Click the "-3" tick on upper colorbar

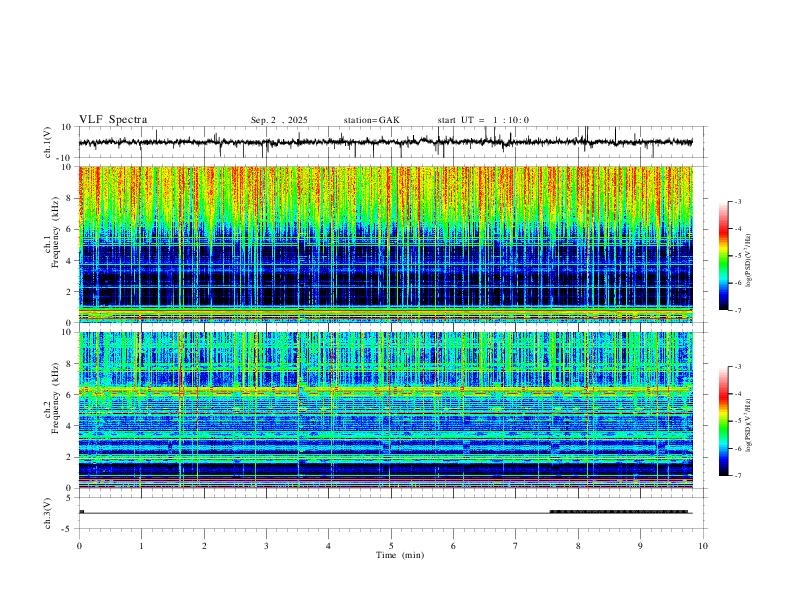point(737,202)
